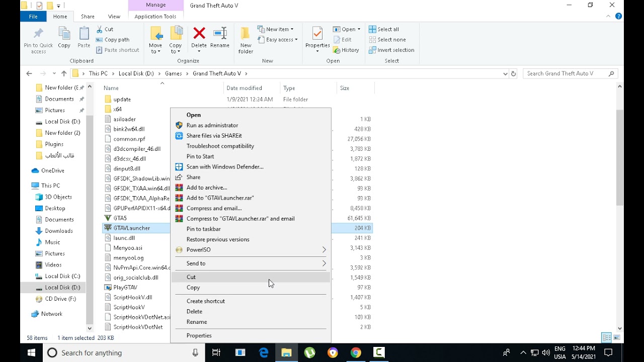
Task: Switch to details view layout icon
Action: click(x=607, y=338)
